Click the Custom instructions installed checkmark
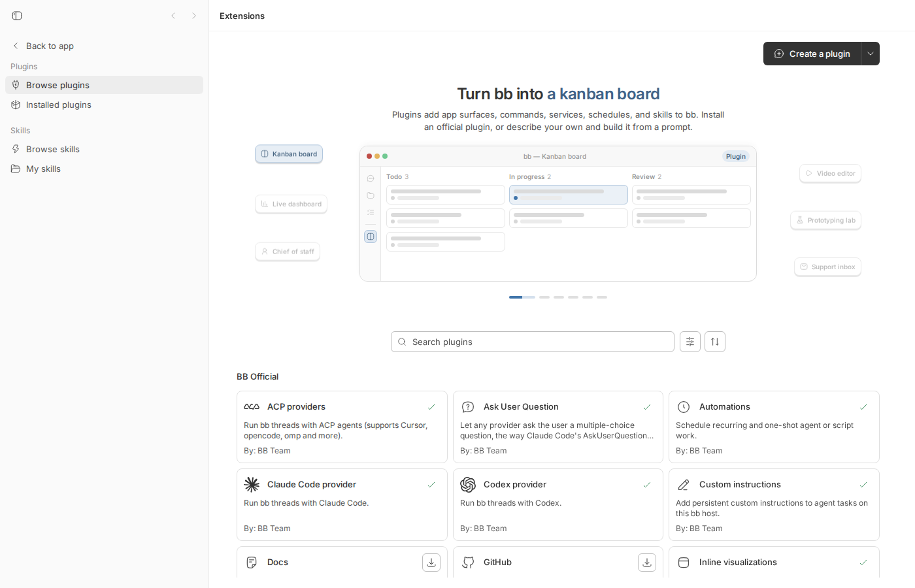Viewport: 915px width, 588px height. [863, 485]
